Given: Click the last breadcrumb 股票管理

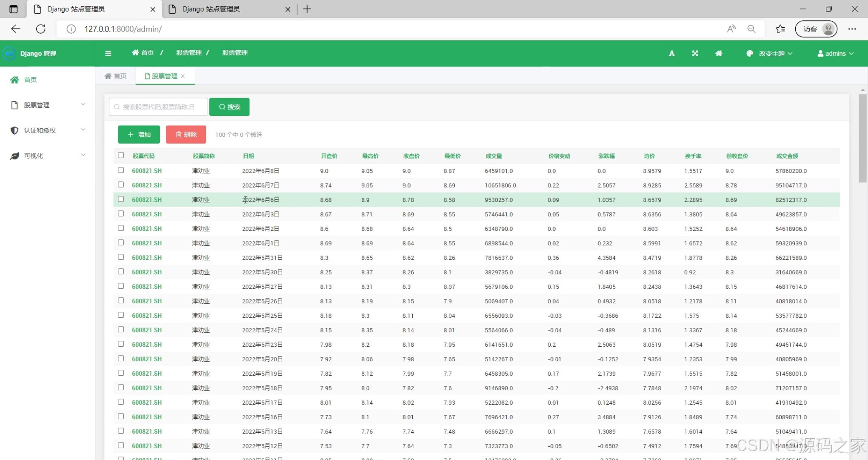Looking at the screenshot, I should point(235,52).
